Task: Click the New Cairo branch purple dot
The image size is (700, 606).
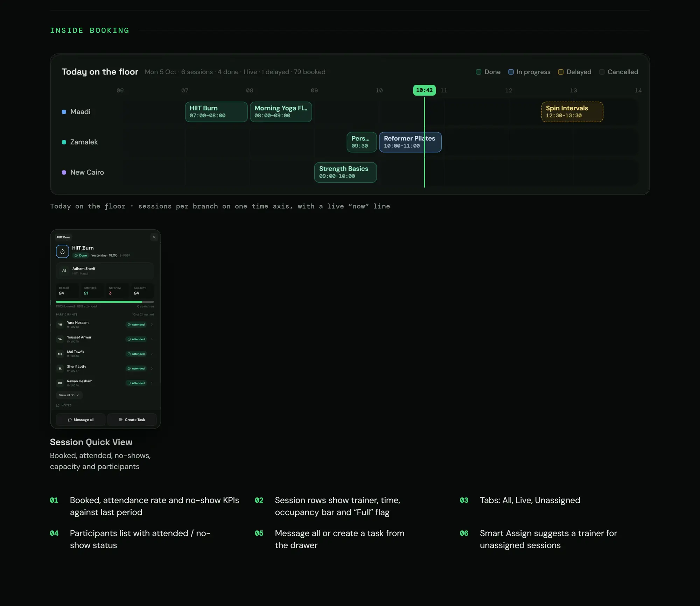Action: click(x=64, y=173)
